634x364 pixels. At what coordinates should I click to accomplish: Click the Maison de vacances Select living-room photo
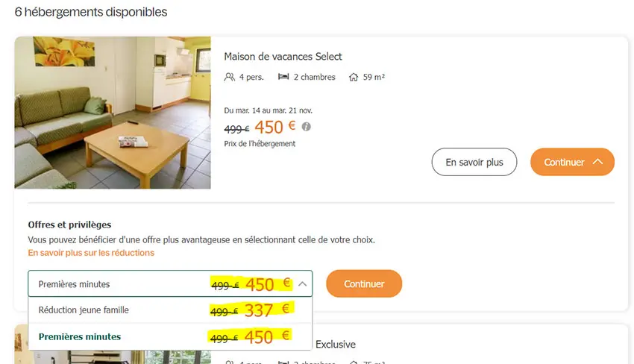(x=113, y=113)
